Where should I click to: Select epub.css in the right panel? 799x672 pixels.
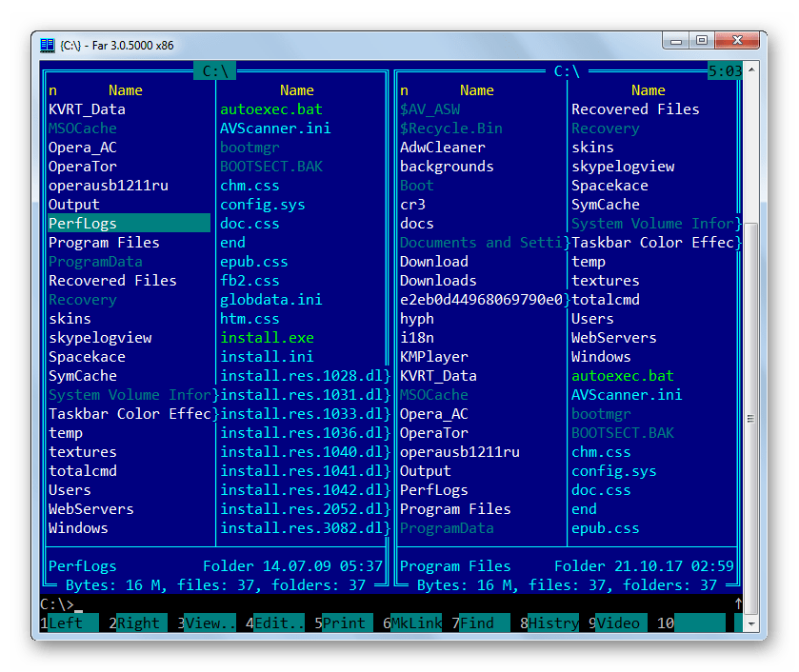[605, 528]
